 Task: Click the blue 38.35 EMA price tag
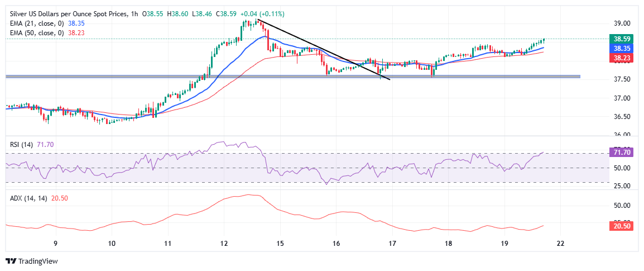point(622,49)
